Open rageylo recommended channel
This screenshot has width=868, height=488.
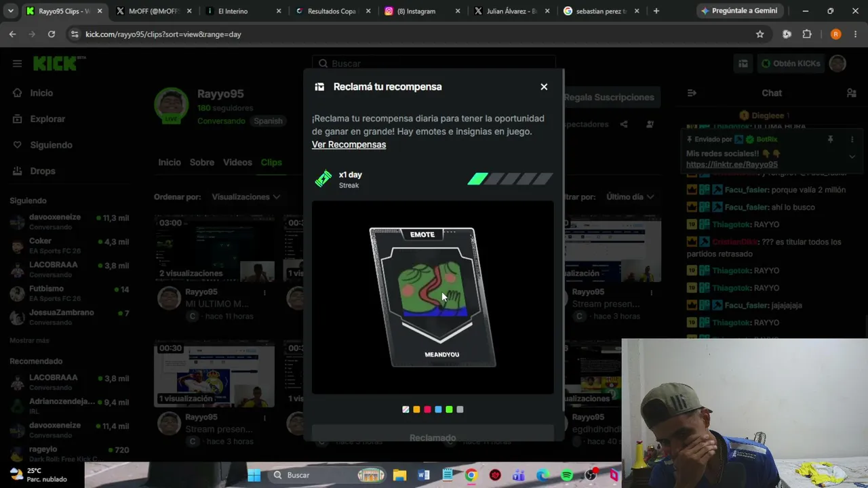pyautogui.click(x=69, y=453)
